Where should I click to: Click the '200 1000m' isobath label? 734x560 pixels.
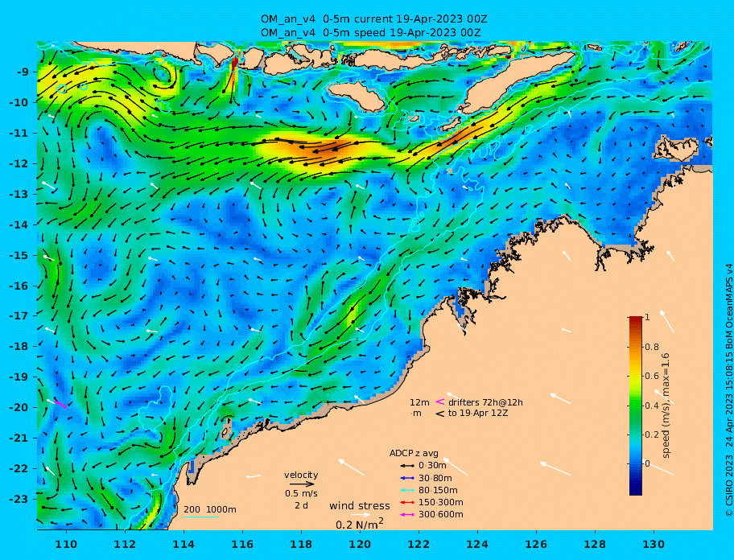click(210, 509)
